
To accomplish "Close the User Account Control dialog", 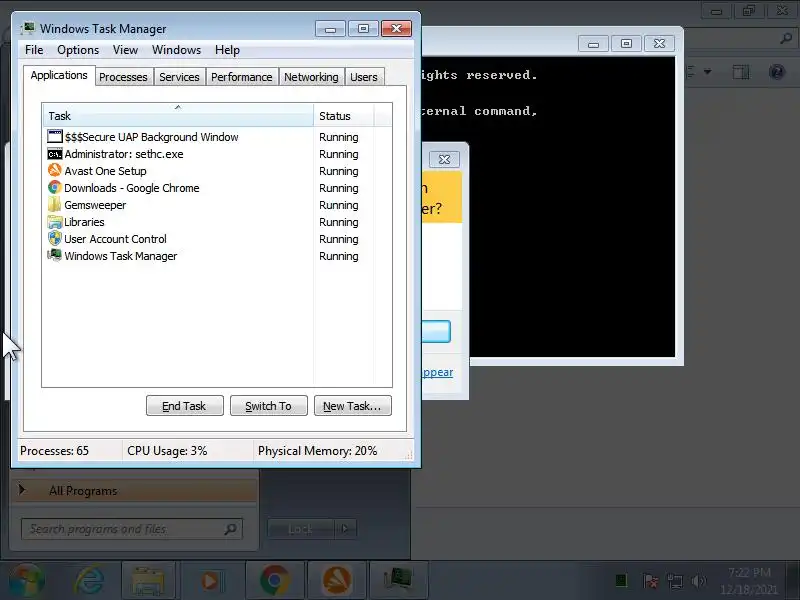I will coord(444,160).
